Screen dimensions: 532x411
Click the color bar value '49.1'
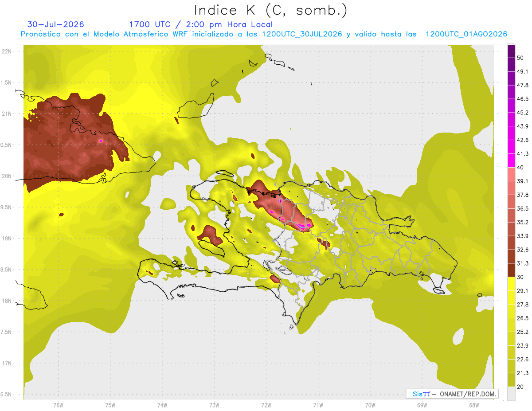tap(523, 71)
